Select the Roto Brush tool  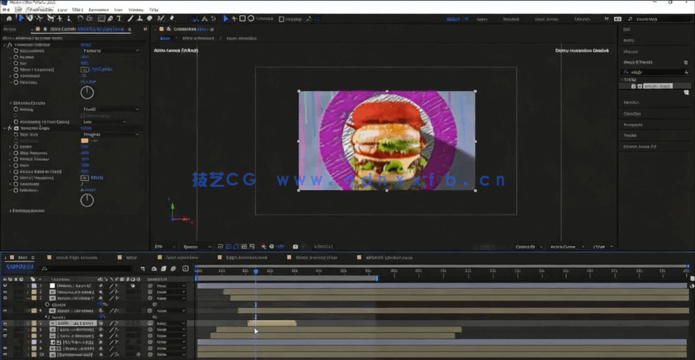point(161,19)
